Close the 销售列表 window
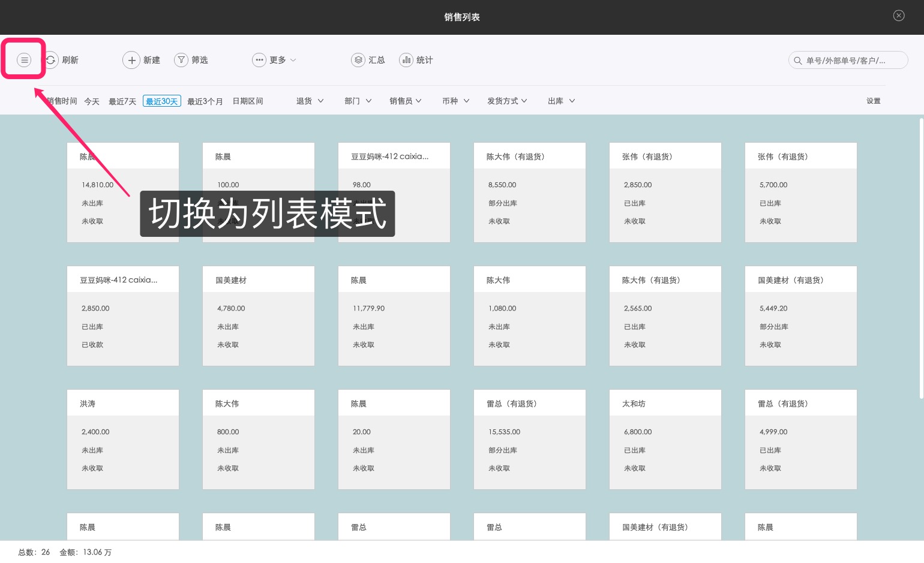The height and width of the screenshot is (563, 924). point(899,16)
